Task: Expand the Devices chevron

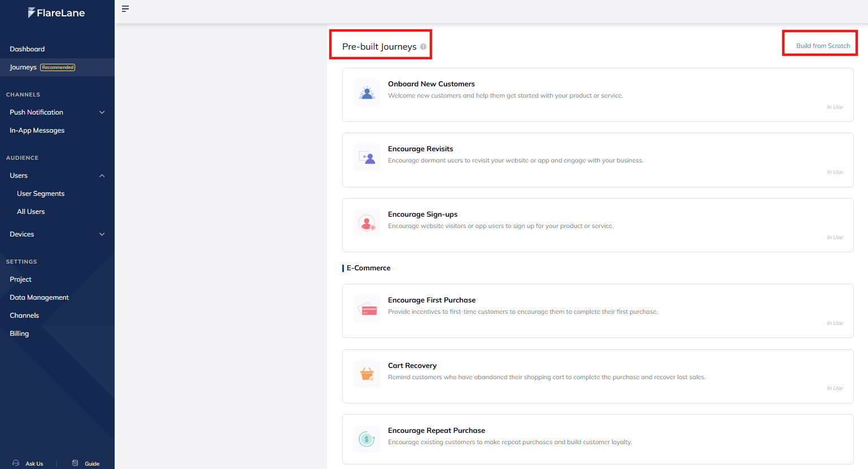Action: [x=102, y=234]
